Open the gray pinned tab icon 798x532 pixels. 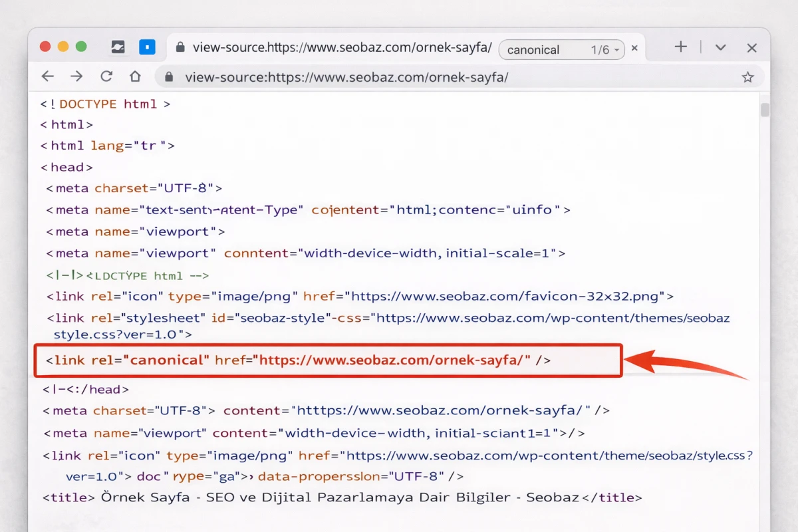click(118, 47)
